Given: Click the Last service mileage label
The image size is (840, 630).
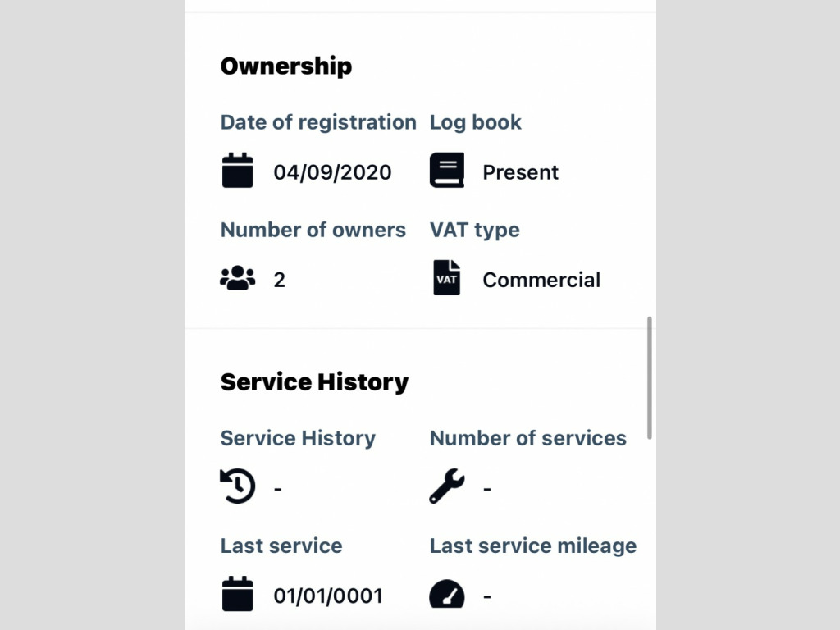Looking at the screenshot, I should point(532,546).
